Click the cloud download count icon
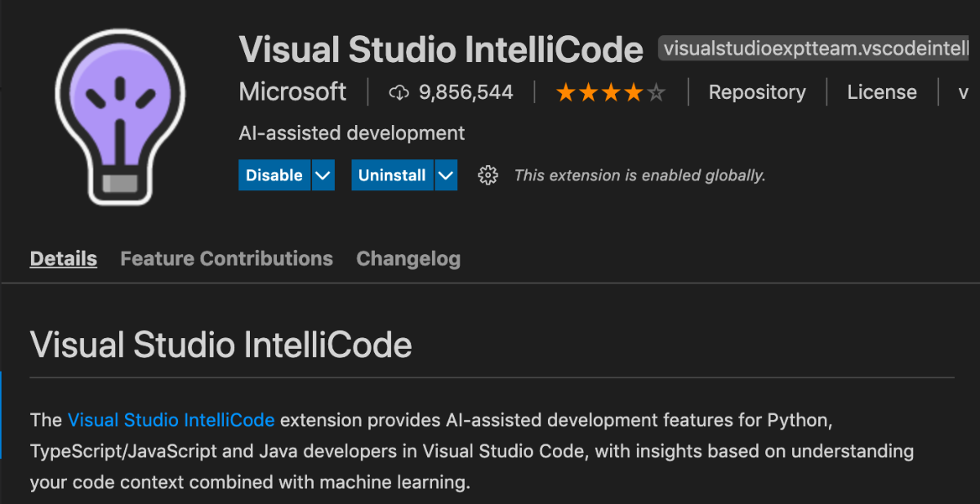The width and height of the screenshot is (980, 504). click(399, 91)
